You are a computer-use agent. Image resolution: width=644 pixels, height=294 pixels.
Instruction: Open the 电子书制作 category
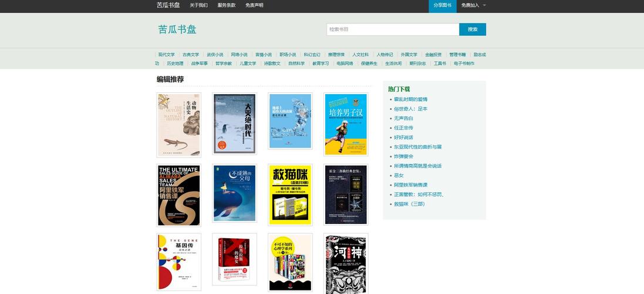pos(464,64)
